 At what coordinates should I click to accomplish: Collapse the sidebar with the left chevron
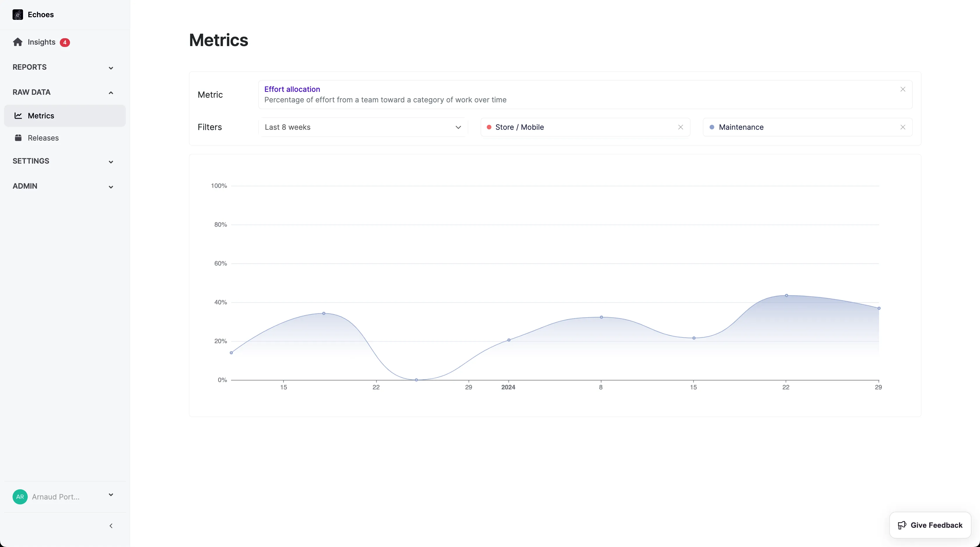click(x=111, y=526)
